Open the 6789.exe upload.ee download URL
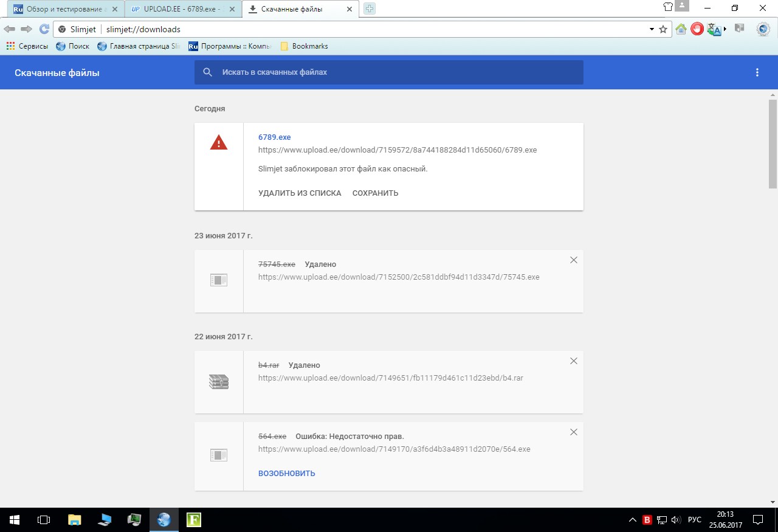This screenshot has width=778, height=532. pos(398,150)
